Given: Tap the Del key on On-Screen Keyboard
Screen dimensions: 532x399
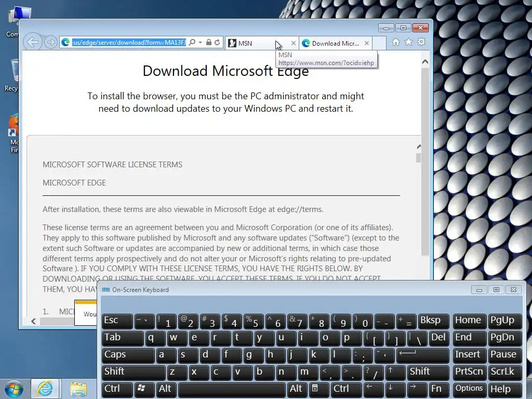Looking at the screenshot, I should [439, 338].
